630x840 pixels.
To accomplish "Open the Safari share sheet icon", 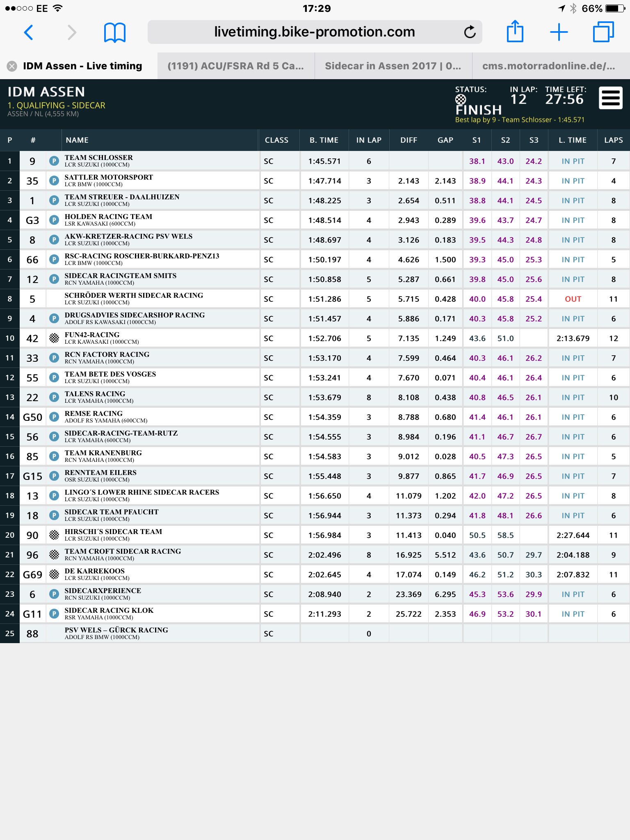I will (515, 31).
